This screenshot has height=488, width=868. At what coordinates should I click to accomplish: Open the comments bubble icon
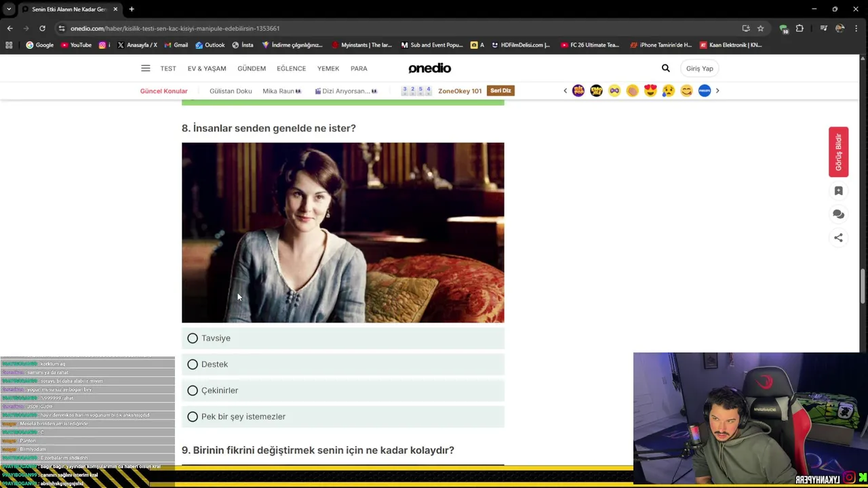point(839,214)
